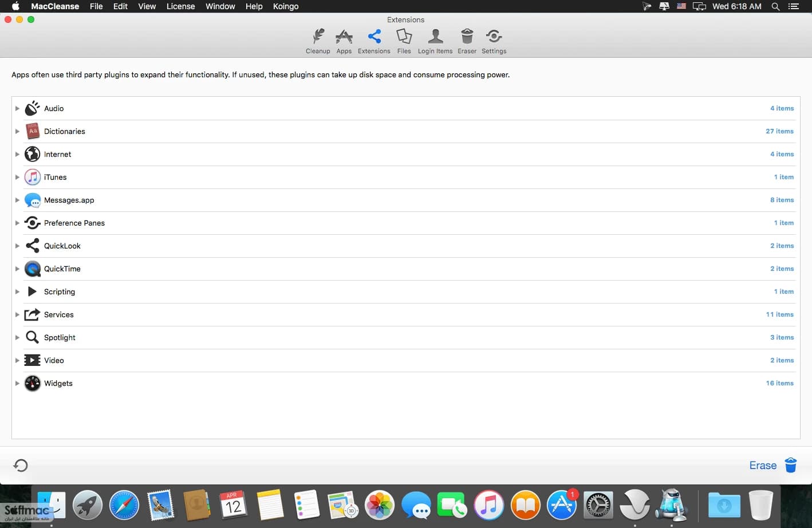Click the '16 items' count for Widgets
The height and width of the screenshot is (528, 812).
coord(779,383)
